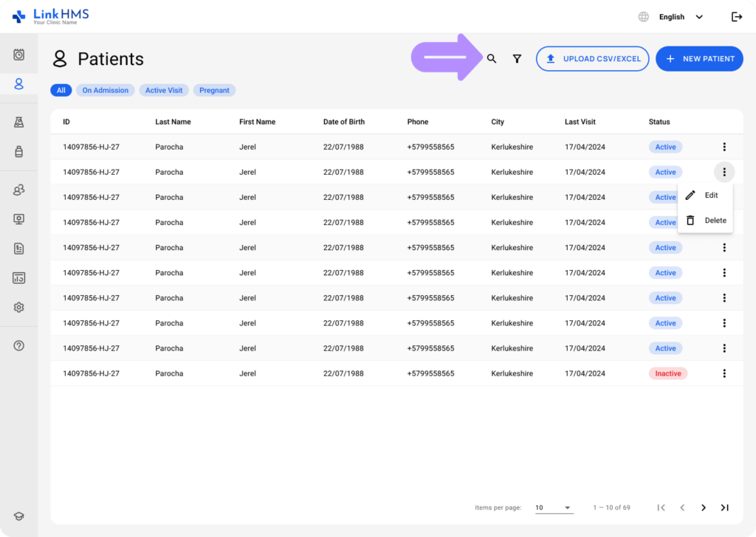This screenshot has width=756, height=537.
Task: Click the filter funnel icon
Action: tap(517, 58)
